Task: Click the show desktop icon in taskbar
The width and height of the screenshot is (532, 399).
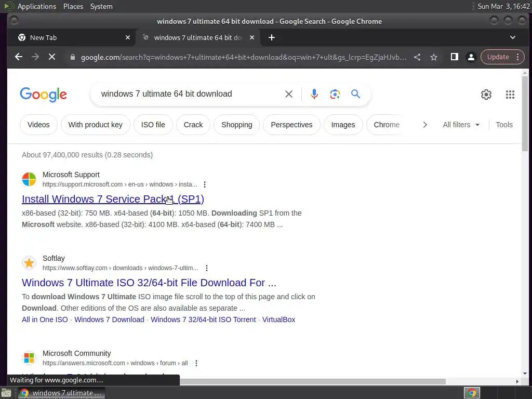Action: coord(6,393)
